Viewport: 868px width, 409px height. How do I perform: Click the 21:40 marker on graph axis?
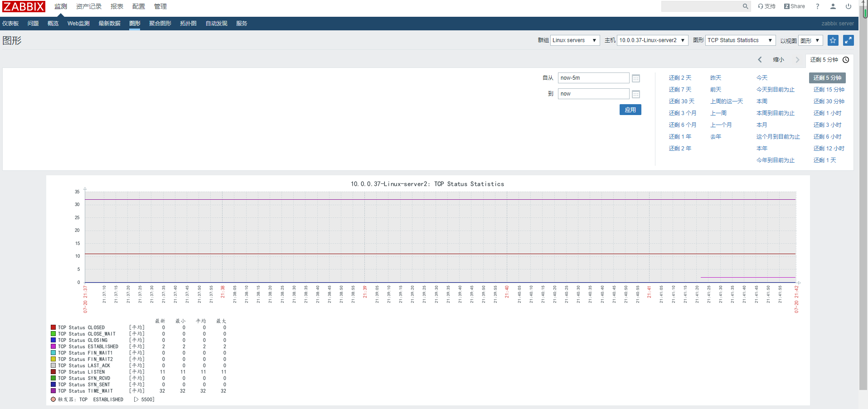[507, 292]
